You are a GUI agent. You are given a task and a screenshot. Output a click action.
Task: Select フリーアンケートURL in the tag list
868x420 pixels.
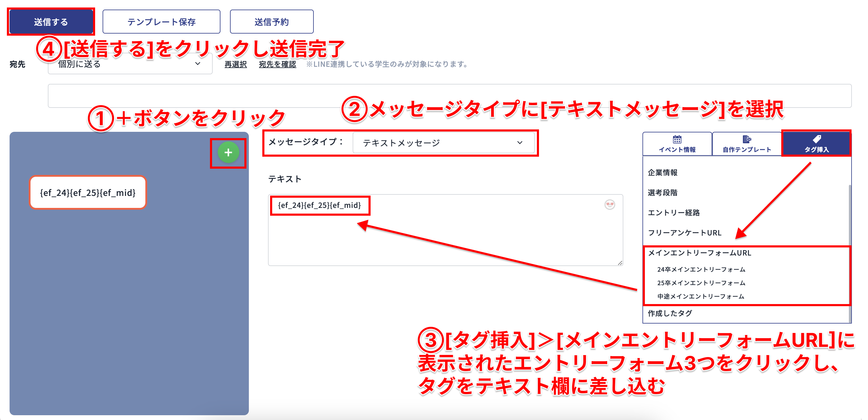[684, 233]
